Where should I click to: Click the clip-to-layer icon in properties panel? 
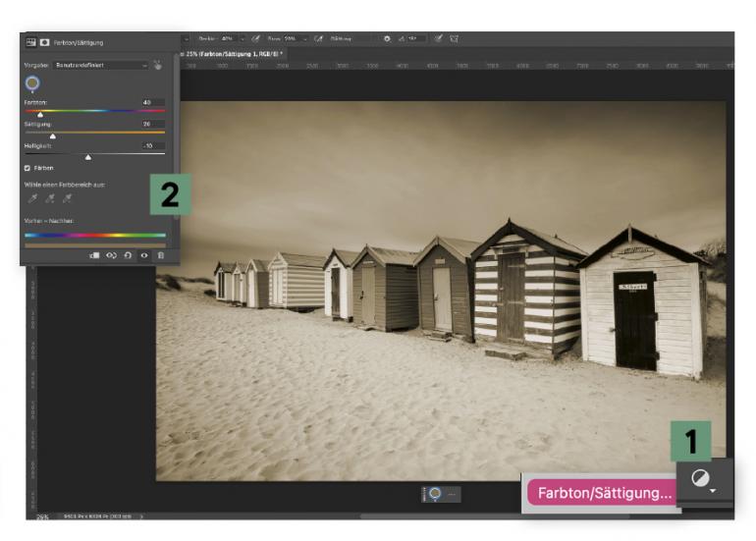[x=94, y=255]
